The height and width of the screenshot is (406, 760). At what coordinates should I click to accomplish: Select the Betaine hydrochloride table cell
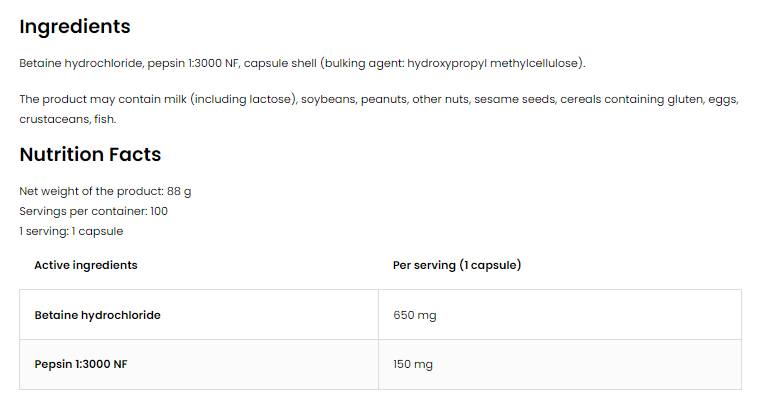(x=97, y=315)
